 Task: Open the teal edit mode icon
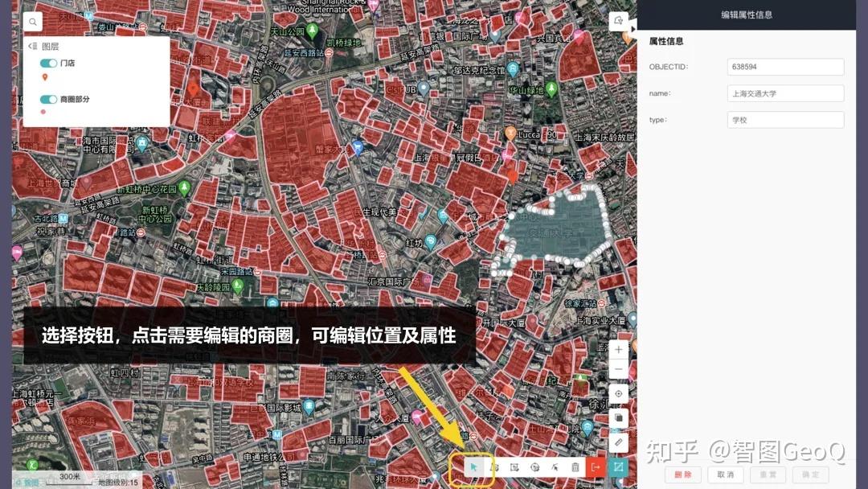click(619, 467)
